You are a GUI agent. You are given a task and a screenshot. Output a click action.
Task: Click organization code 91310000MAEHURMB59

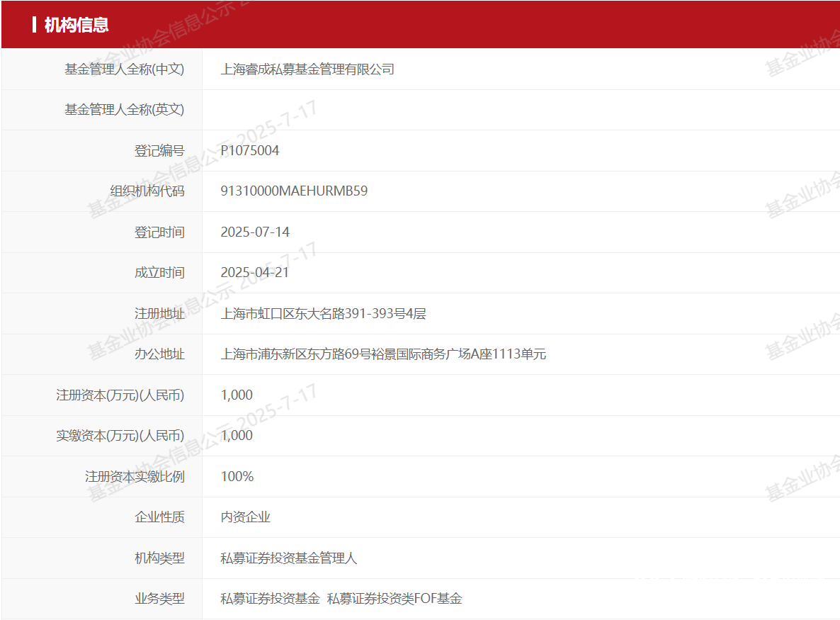[x=294, y=191]
